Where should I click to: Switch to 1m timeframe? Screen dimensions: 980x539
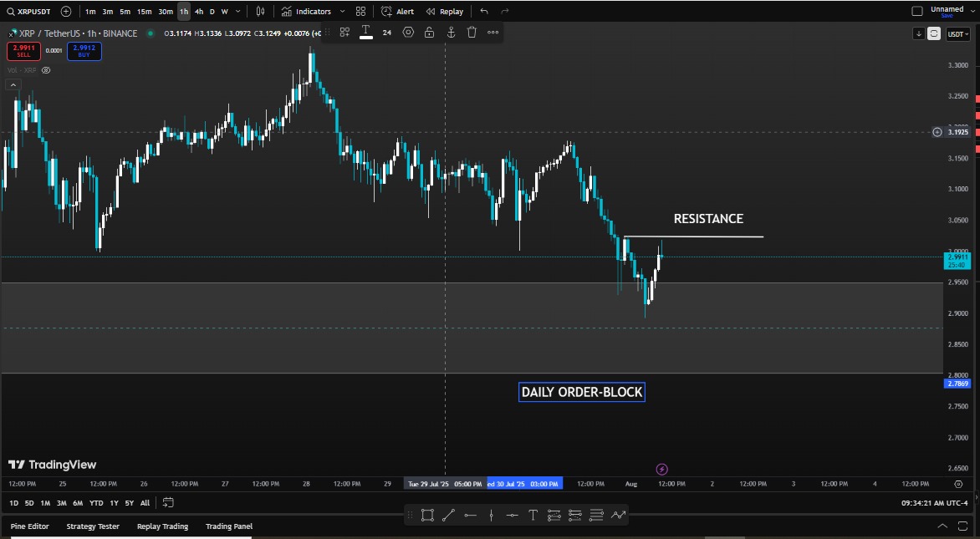[90, 11]
